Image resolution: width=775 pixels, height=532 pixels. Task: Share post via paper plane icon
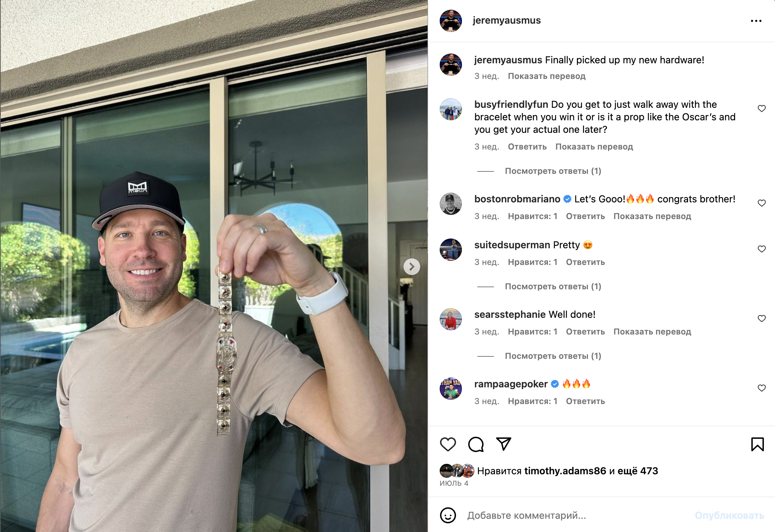pyautogui.click(x=503, y=444)
